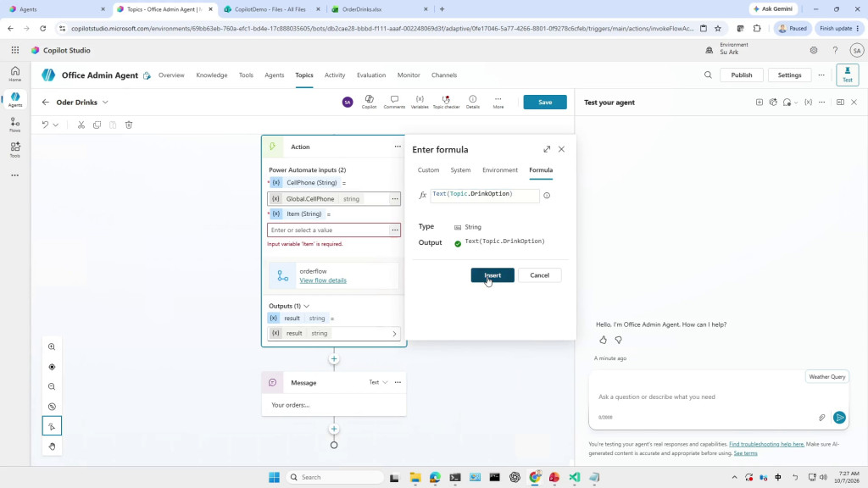Go to Home in the left sidebar
The height and width of the screenshot is (488, 868).
15,74
